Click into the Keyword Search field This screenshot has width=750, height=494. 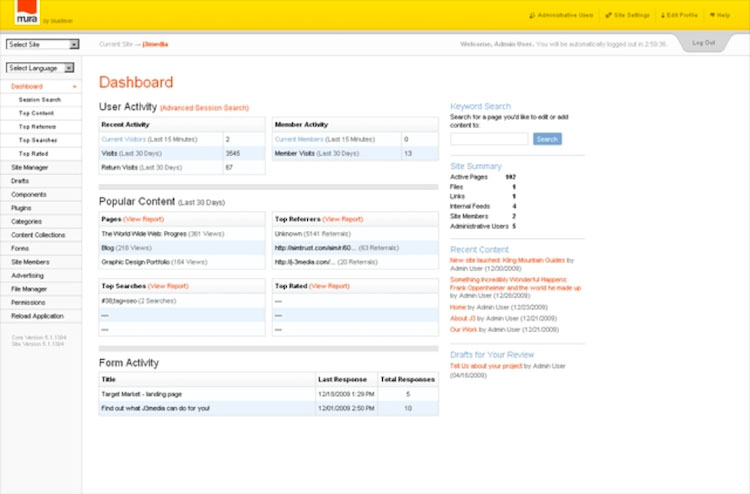pyautogui.click(x=489, y=139)
